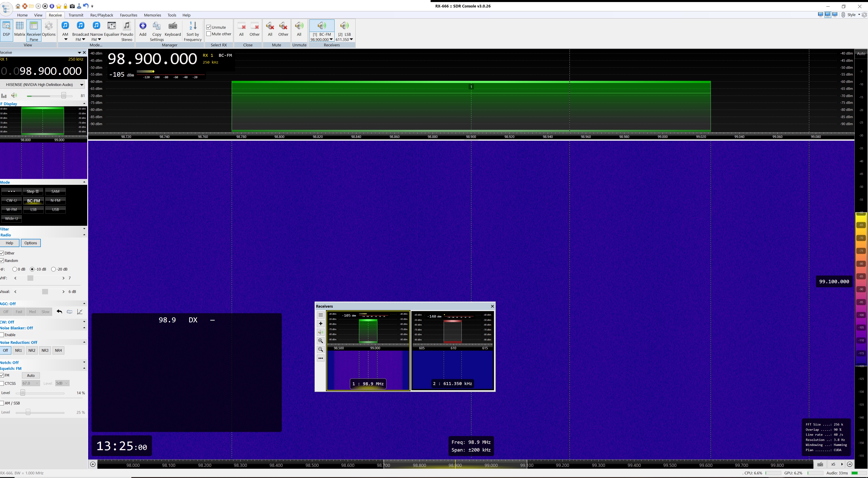Select NR2 noise reduction button
The image size is (868, 478).
32,350
